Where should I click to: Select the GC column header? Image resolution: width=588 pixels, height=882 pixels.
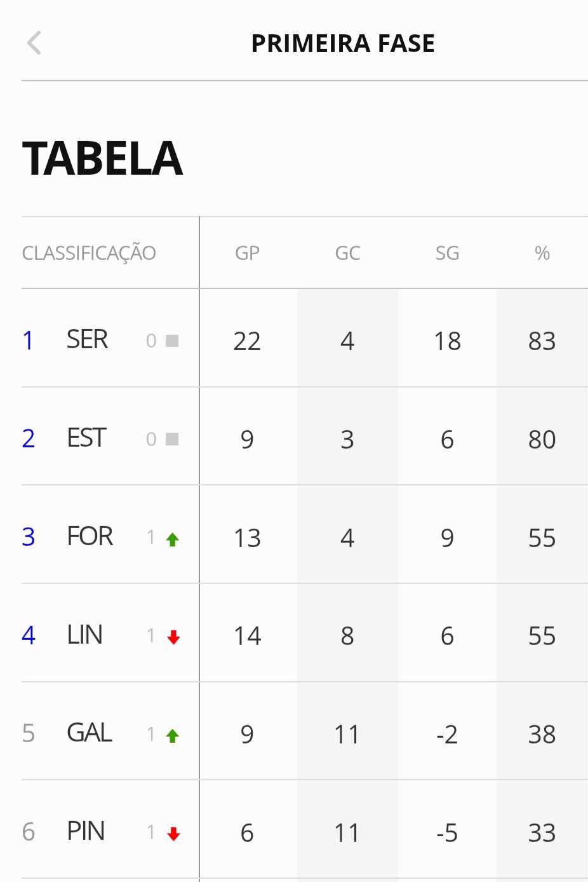pyautogui.click(x=347, y=253)
